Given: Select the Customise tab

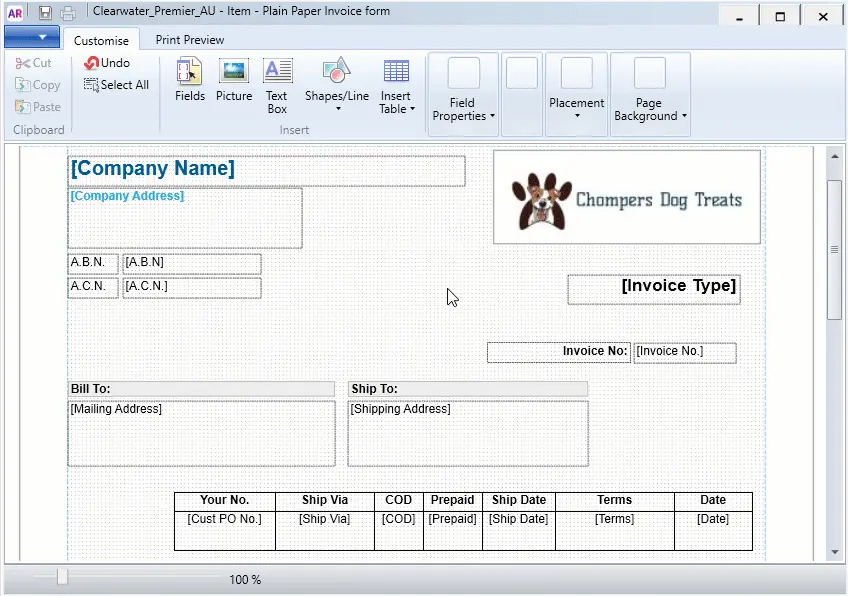Looking at the screenshot, I should point(101,41).
